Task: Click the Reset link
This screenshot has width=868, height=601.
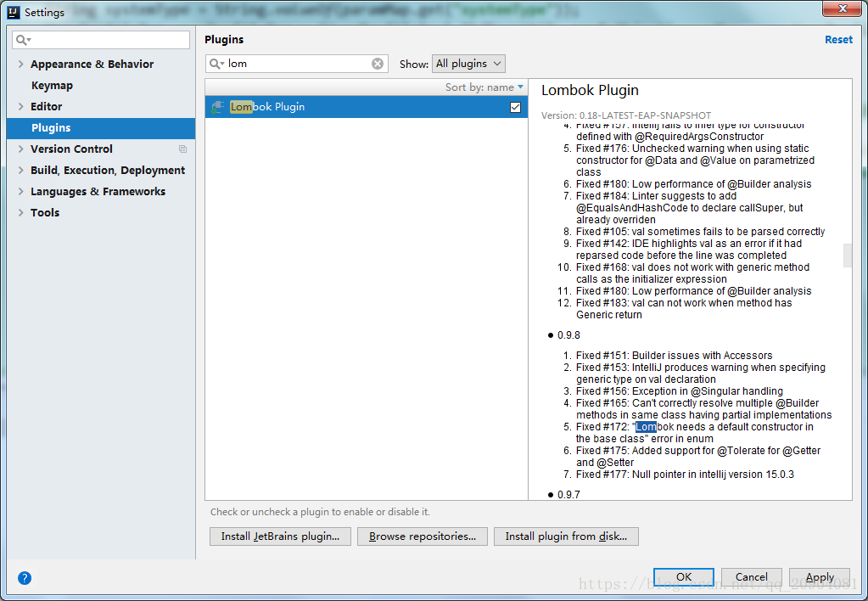Action: tap(838, 40)
